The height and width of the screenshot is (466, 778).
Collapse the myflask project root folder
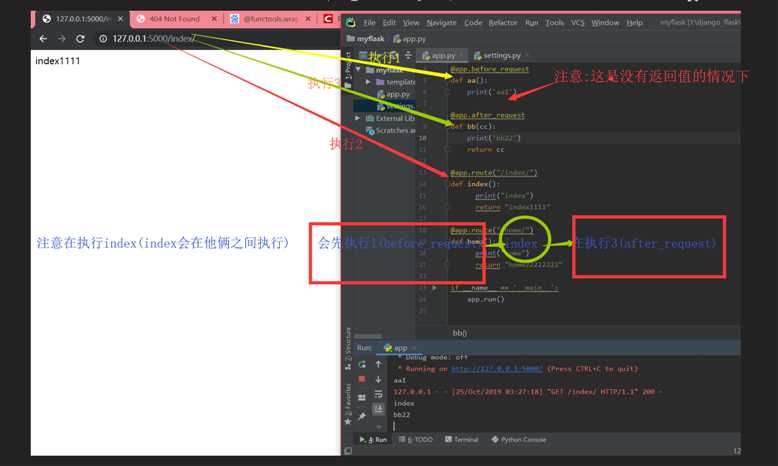click(x=359, y=70)
